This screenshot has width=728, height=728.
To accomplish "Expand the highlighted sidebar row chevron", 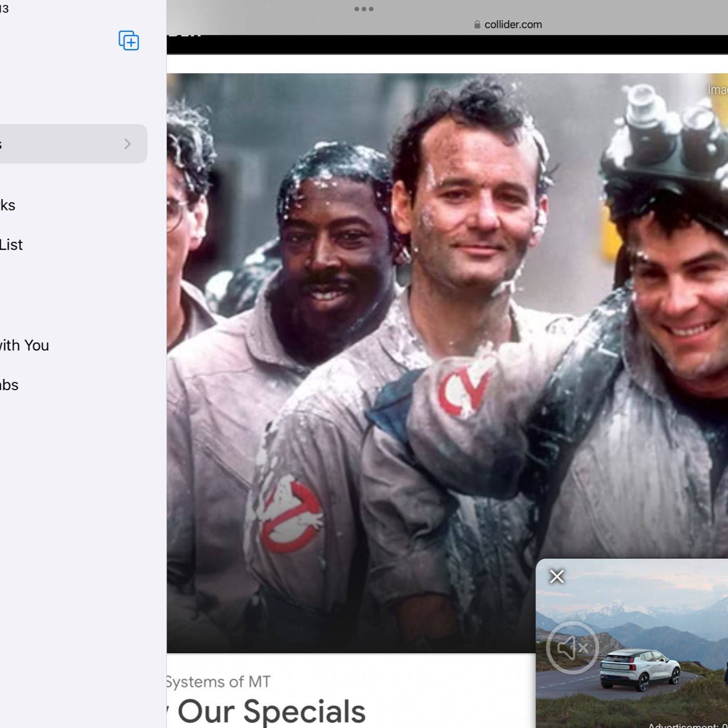I will (x=127, y=144).
